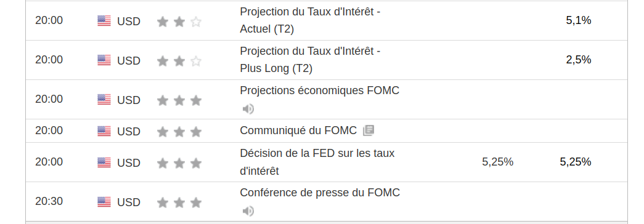This screenshot has width=644, height=224.
Task: Open the document icon beside Communiqué du FOMC
Action: pyautogui.click(x=369, y=131)
